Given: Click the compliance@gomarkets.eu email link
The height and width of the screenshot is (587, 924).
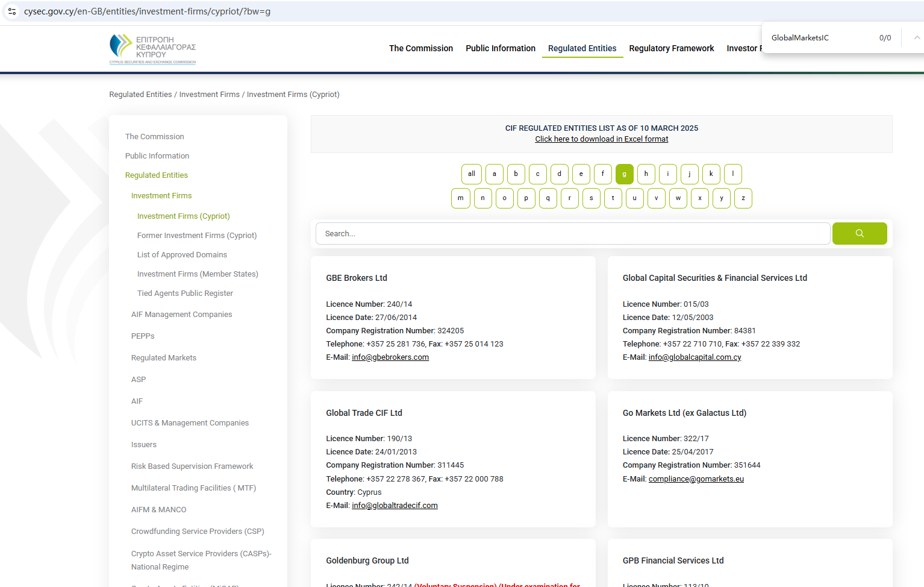Looking at the screenshot, I should tap(696, 479).
